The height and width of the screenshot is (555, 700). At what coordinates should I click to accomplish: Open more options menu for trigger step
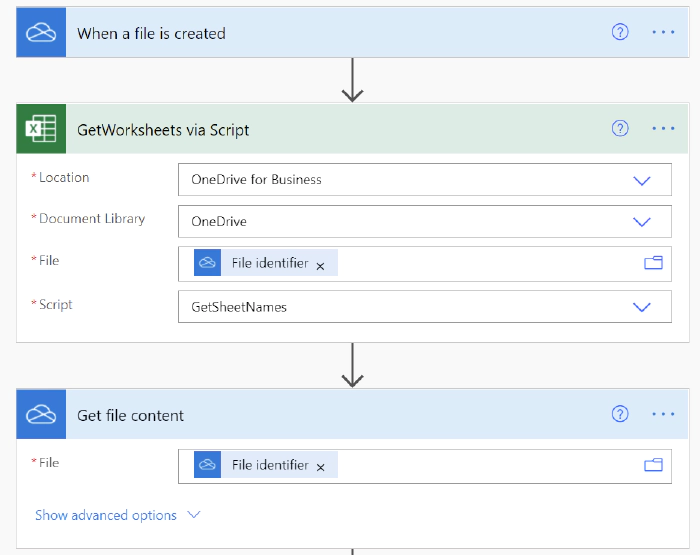click(664, 32)
